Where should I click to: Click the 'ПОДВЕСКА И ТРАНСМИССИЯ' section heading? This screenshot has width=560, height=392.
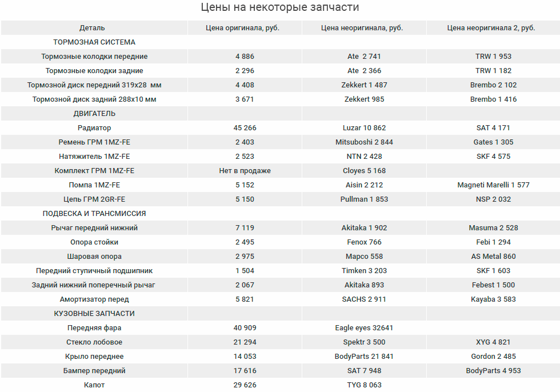(94, 214)
